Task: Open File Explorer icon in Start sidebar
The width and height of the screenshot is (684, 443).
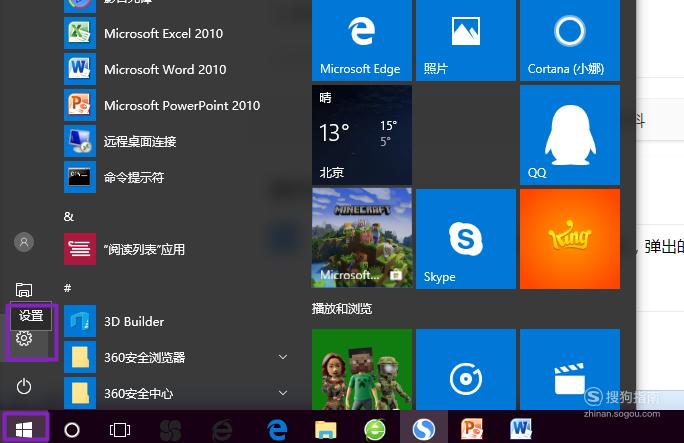Action: (24, 290)
